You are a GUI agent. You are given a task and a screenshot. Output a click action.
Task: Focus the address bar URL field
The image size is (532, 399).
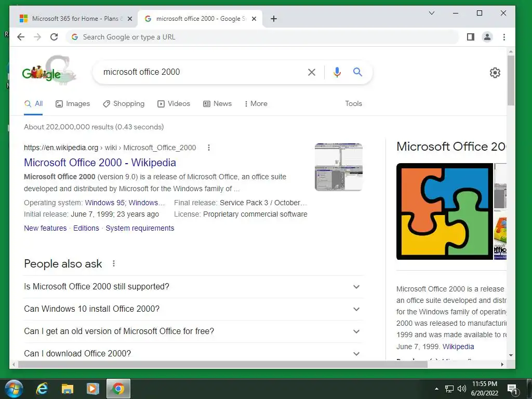coord(262,37)
